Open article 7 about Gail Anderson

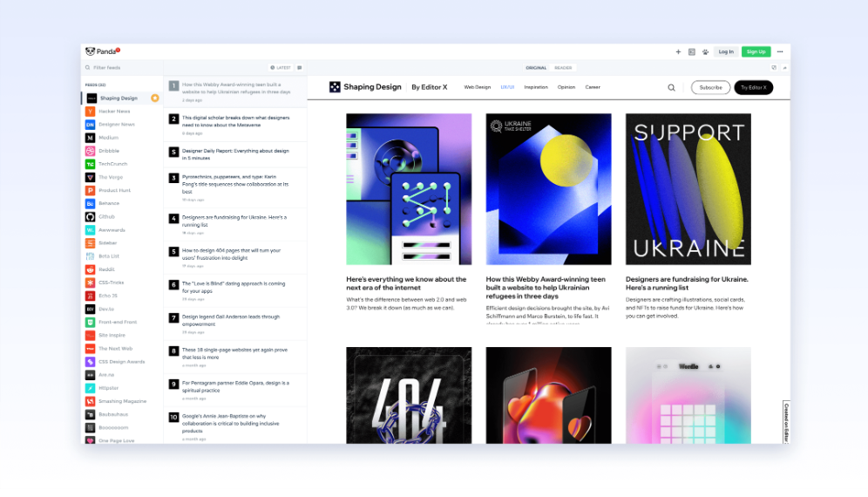pos(236,323)
